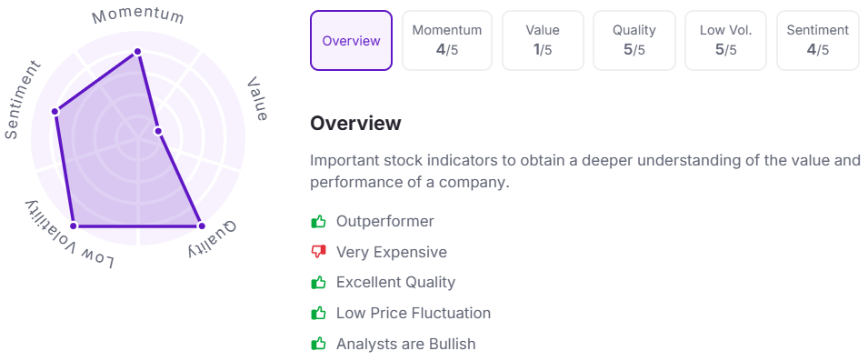Select the Low Vol. 5/5 tab

click(x=725, y=40)
